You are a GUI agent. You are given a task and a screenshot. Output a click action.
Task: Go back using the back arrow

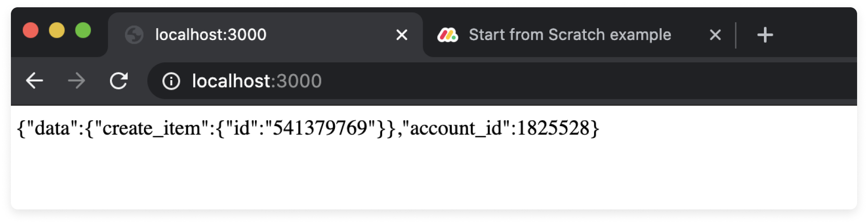34,81
